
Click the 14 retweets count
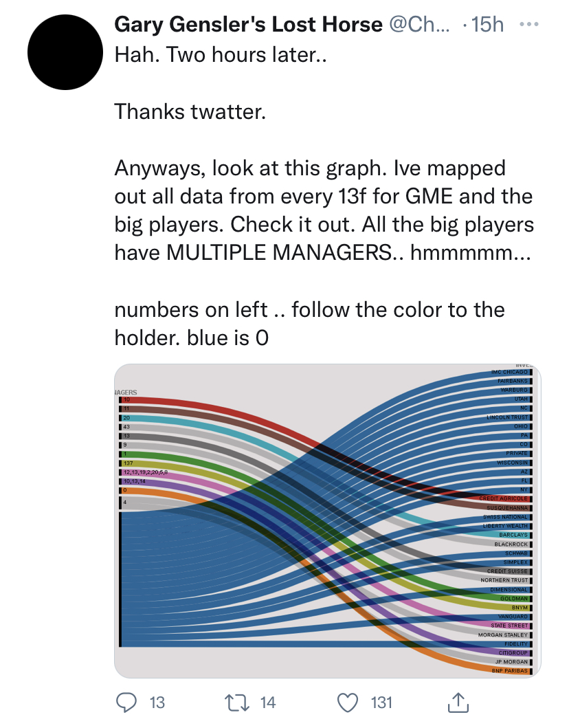coord(267,703)
